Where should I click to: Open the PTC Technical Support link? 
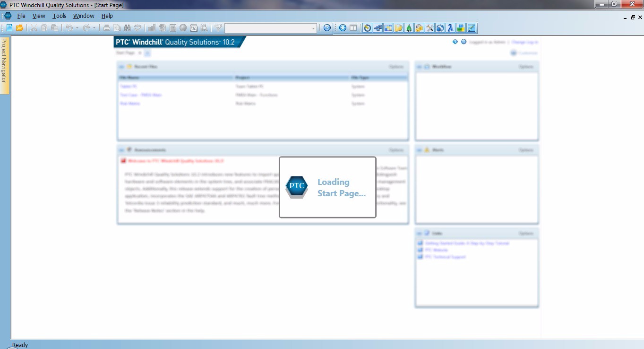[445, 257]
